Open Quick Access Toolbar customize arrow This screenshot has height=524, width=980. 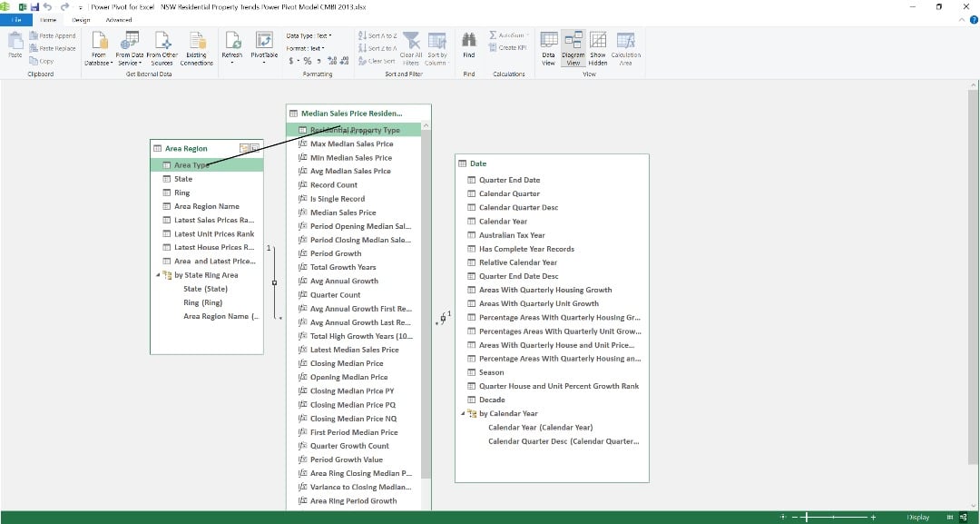pos(81,7)
